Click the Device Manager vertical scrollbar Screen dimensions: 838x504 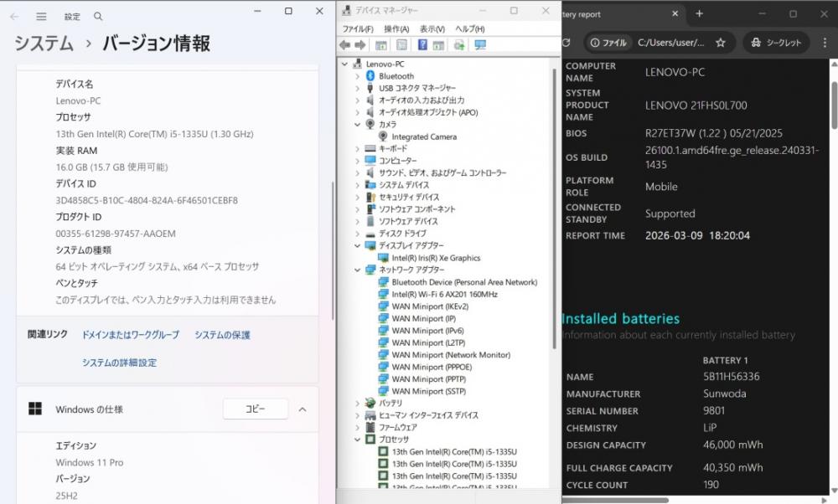553,209
